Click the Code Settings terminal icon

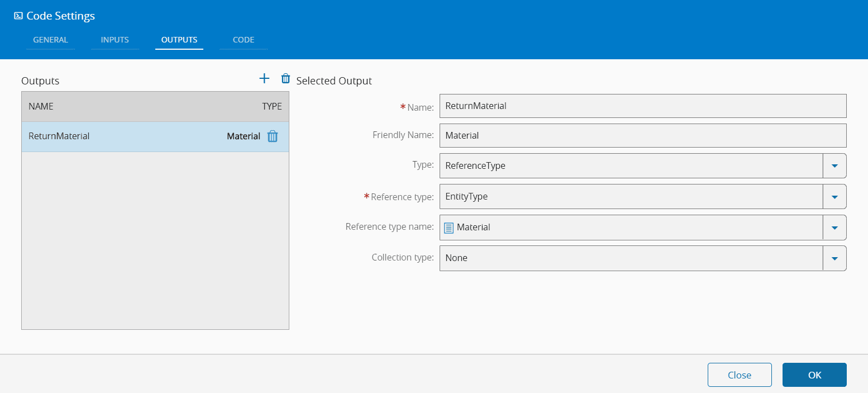click(18, 16)
